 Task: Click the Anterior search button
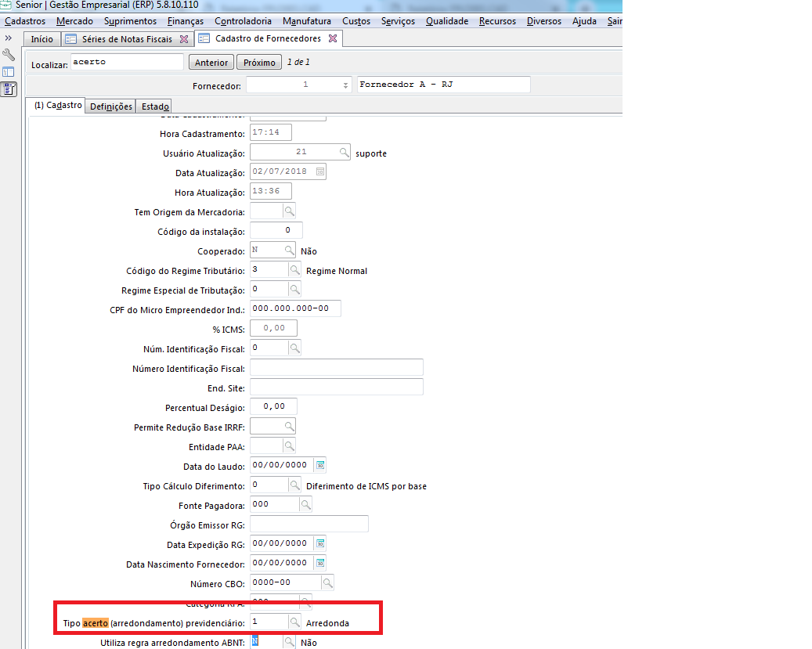click(x=211, y=63)
